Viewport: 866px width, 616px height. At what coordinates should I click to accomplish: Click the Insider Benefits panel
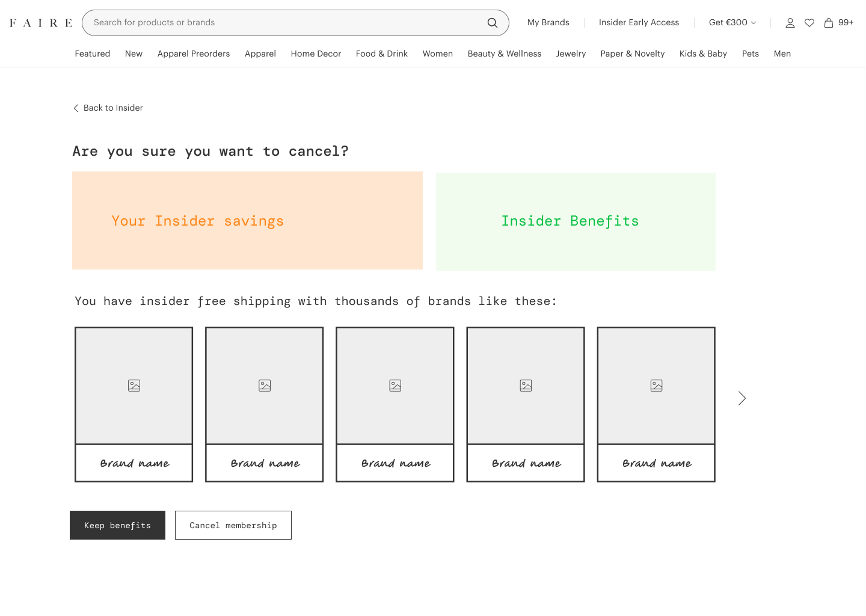576,221
